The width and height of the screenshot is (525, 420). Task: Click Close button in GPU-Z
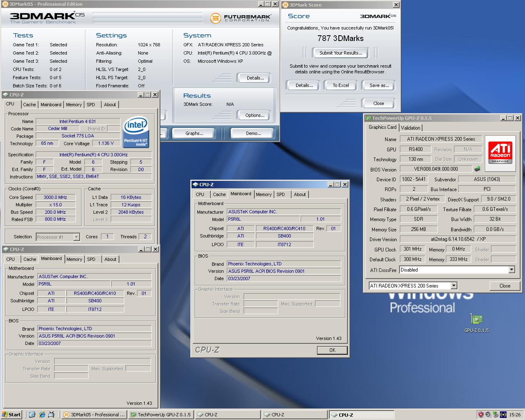505,286
